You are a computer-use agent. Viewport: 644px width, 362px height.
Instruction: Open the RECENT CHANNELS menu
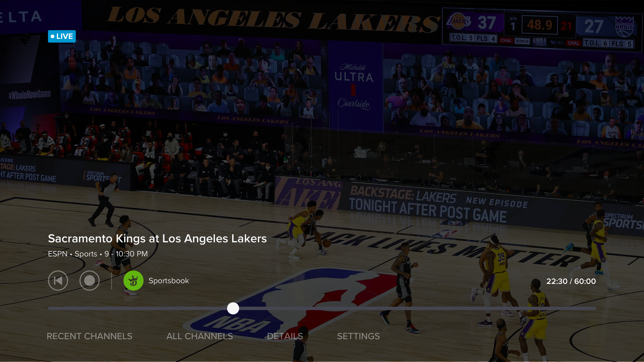90,336
